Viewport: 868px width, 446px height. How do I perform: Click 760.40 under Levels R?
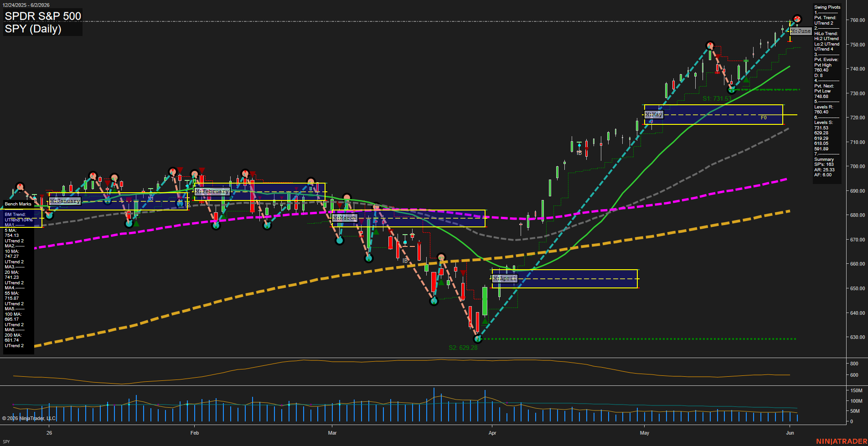click(x=821, y=112)
